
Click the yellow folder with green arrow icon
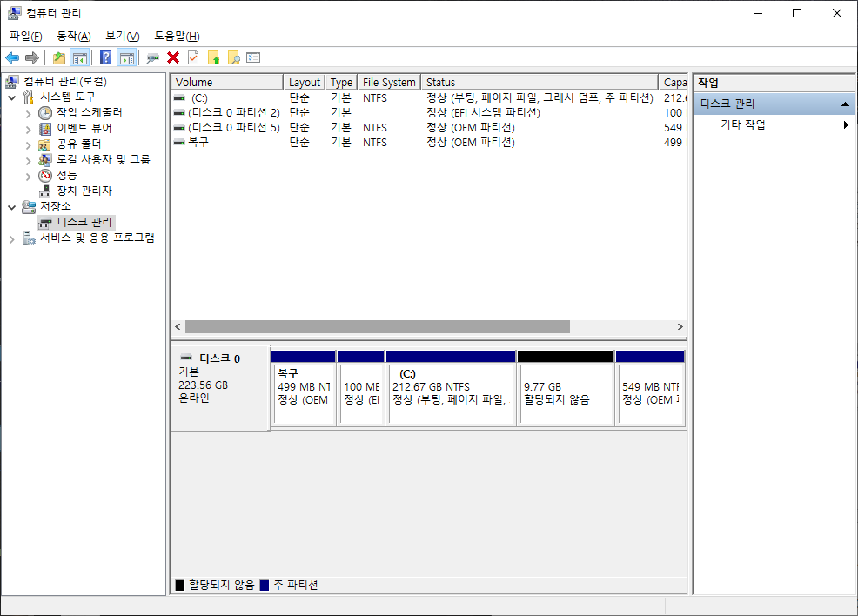213,57
